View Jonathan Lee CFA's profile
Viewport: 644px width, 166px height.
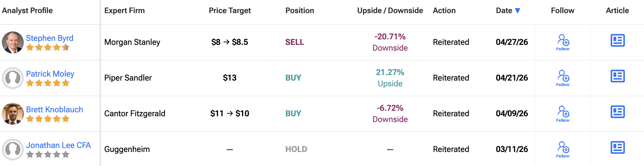[x=58, y=145]
